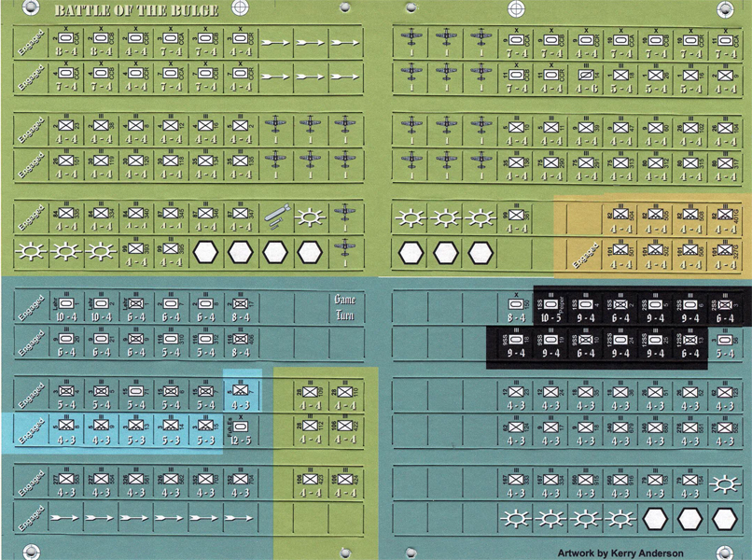
Task: Select the 26/101 infantry 4-4 counter
Action: [x=66, y=164]
